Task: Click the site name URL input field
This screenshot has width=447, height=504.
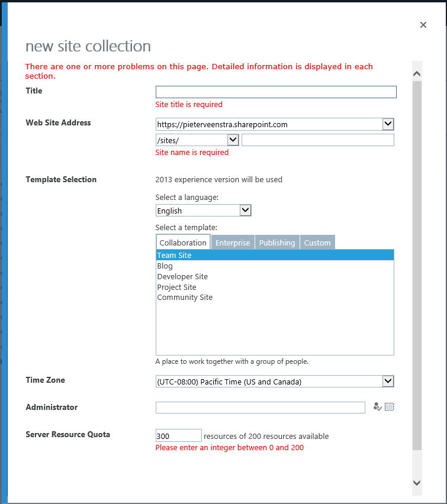Action: click(317, 140)
